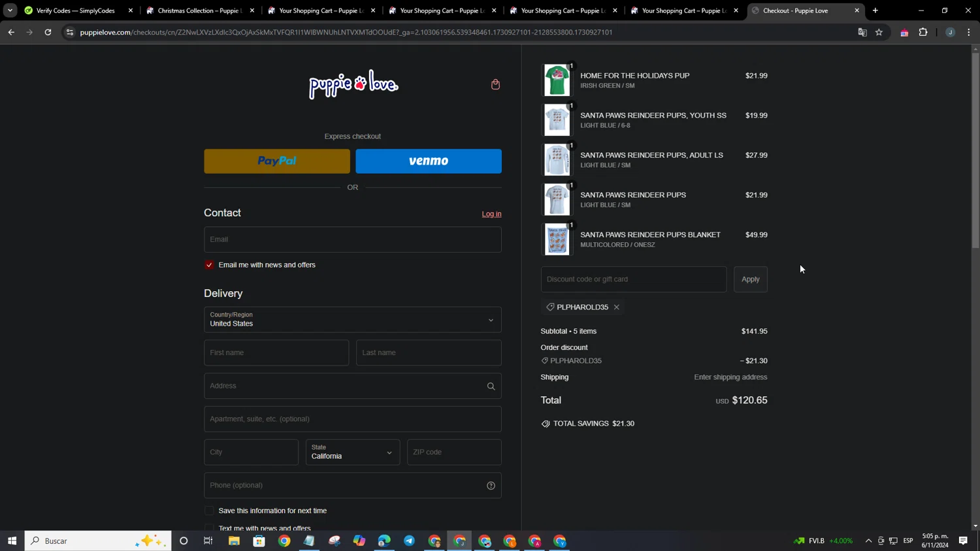The width and height of the screenshot is (980, 551).
Task: Click the browser forward arrow
Action: click(x=29, y=32)
